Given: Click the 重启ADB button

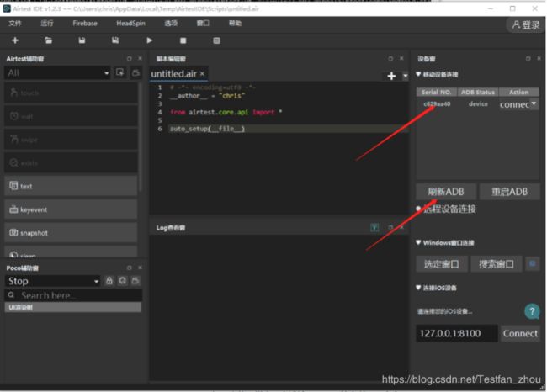Looking at the screenshot, I should [x=509, y=192].
